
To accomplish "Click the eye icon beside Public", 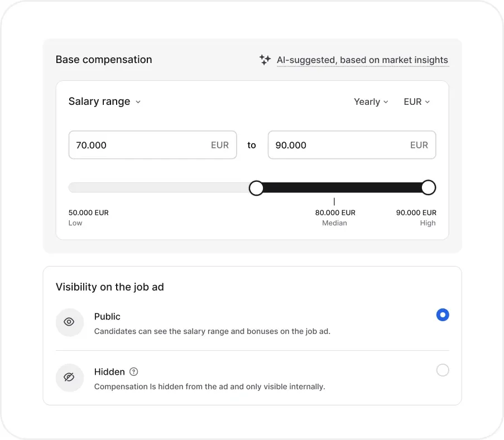I will [x=69, y=322].
